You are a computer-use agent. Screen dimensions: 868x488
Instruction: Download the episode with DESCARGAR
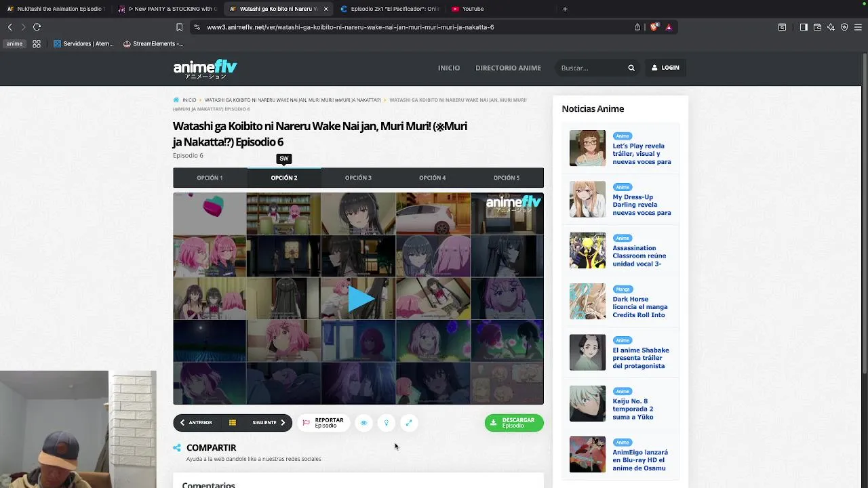[x=514, y=422]
